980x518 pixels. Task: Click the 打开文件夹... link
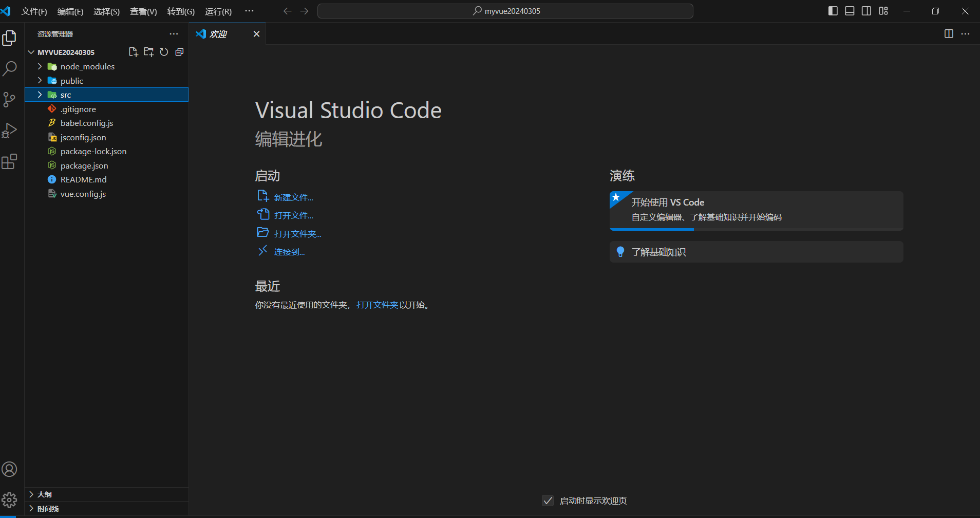coord(297,234)
